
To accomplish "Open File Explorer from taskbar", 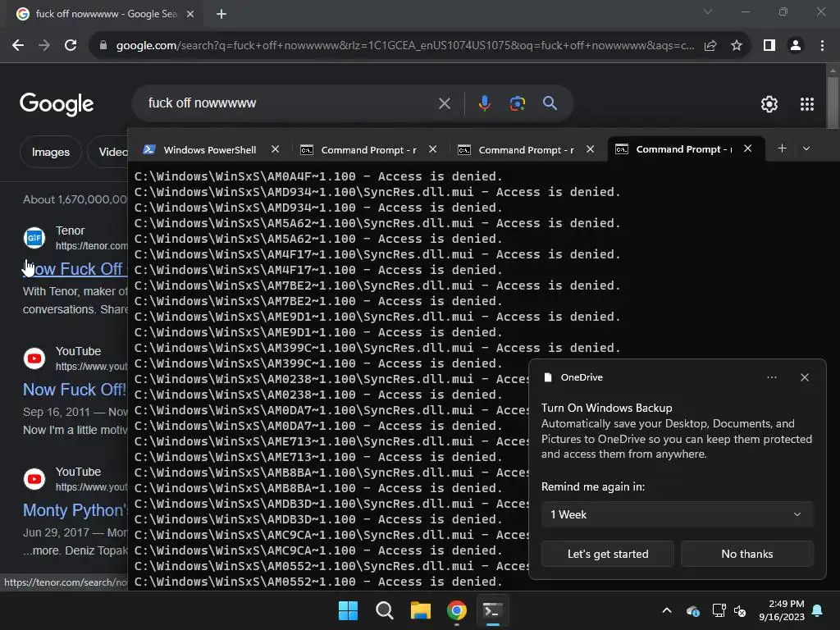I will (x=421, y=610).
